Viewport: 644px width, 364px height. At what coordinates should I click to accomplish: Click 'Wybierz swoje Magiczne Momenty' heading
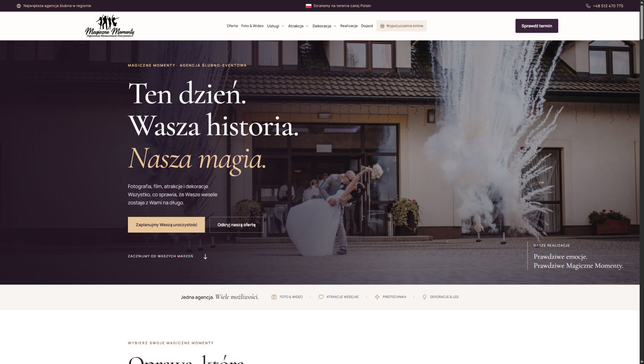(x=171, y=343)
